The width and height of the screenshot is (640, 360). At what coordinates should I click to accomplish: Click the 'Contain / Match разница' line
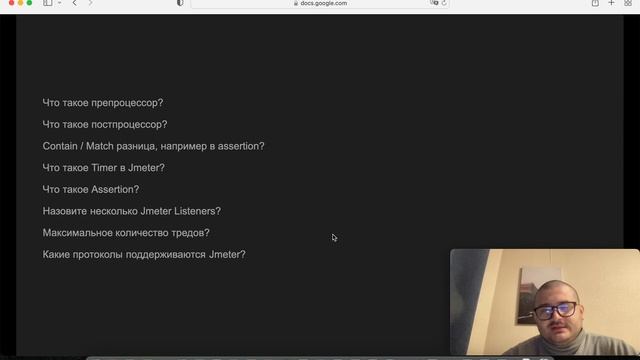pyautogui.click(x=153, y=146)
